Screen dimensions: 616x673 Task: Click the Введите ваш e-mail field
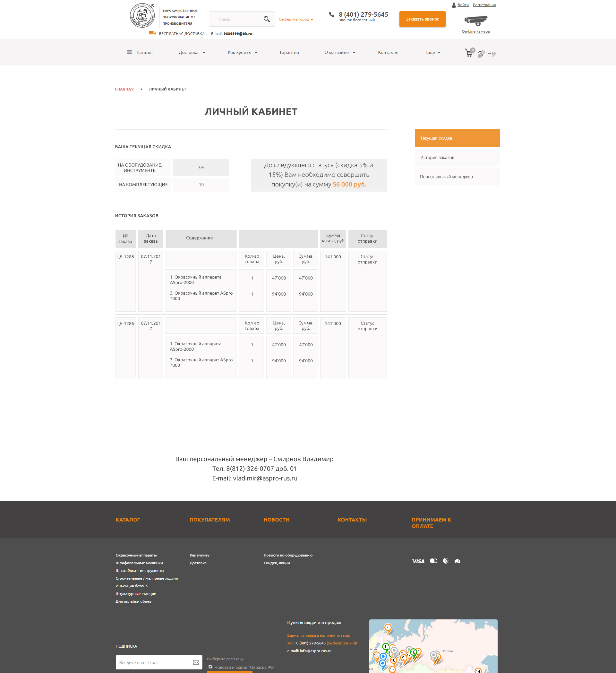click(159, 662)
